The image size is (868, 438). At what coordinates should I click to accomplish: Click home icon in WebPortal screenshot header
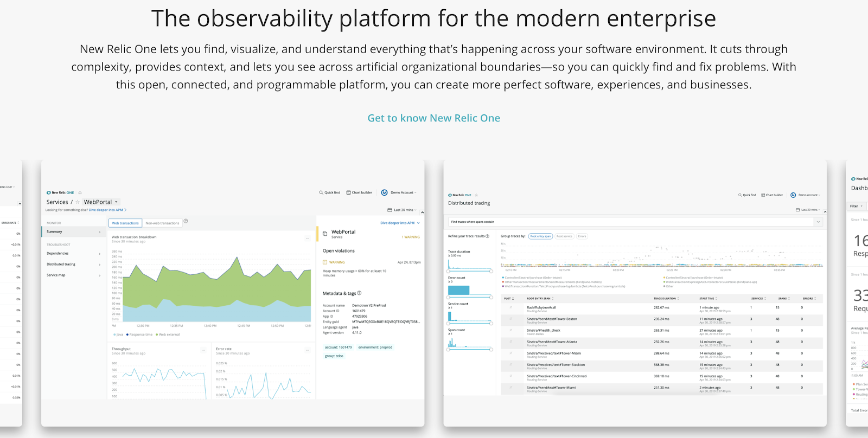[x=80, y=192]
